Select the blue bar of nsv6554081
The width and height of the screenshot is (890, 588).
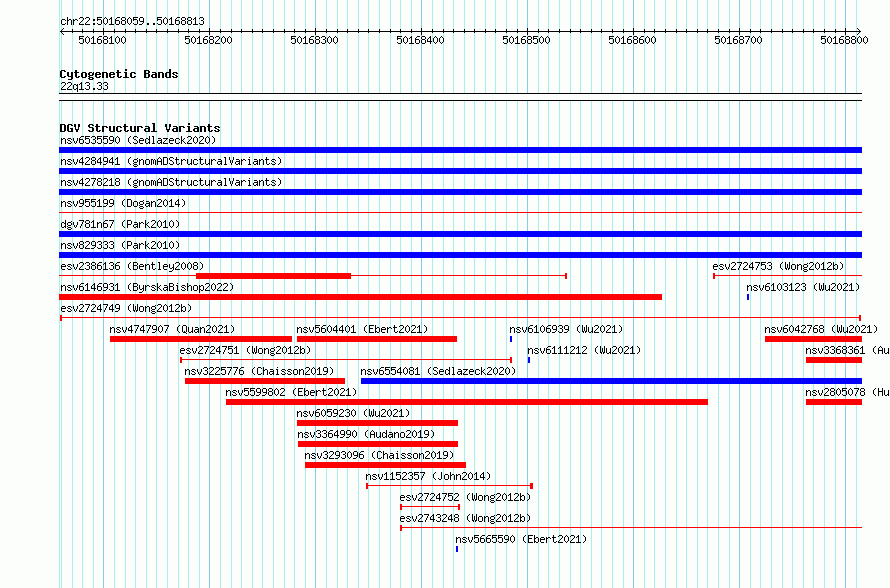[611, 381]
